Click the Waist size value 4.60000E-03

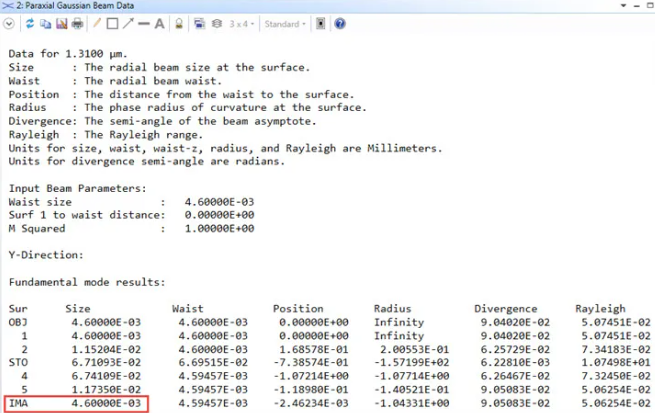pyautogui.click(x=219, y=202)
